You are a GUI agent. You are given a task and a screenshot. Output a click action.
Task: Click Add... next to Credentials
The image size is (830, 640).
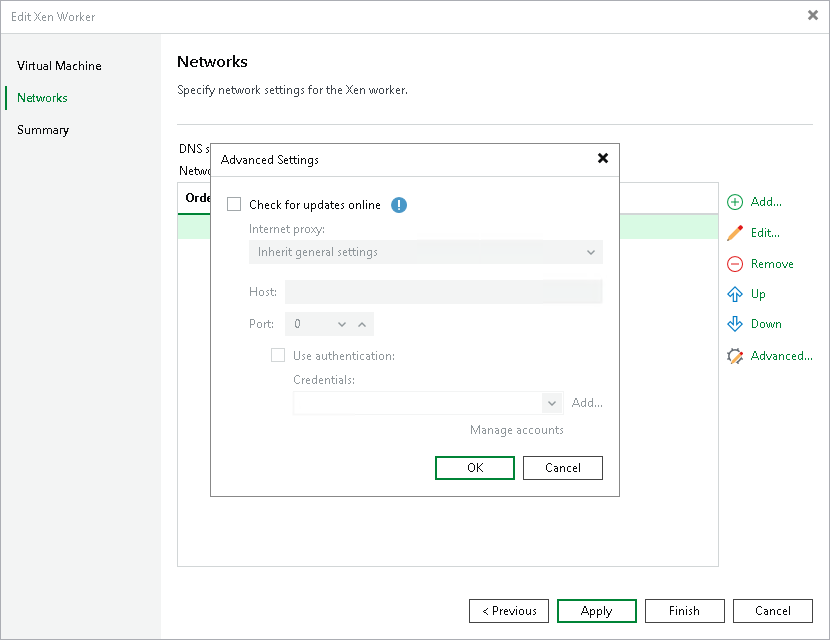click(587, 403)
